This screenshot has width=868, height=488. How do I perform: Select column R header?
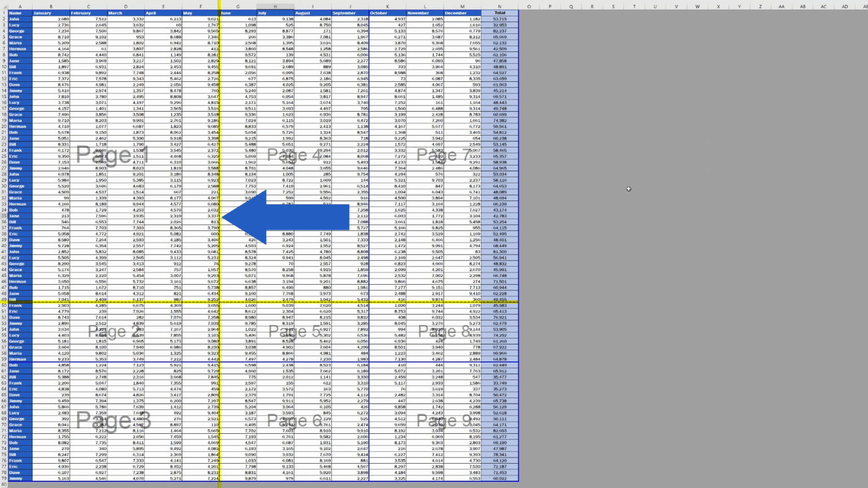(592, 7)
